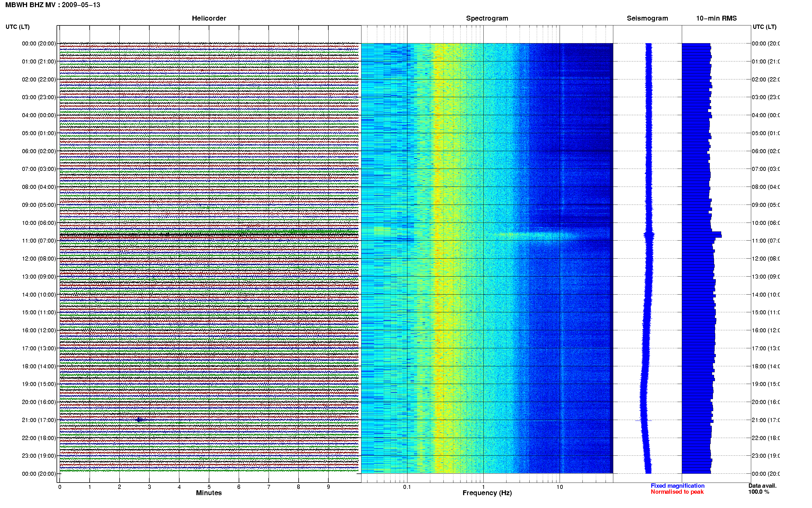Image resolution: width=812 pixels, height=508 pixels.
Task: Click the '07:00 (03:00)' left time label
Action: tap(39, 169)
